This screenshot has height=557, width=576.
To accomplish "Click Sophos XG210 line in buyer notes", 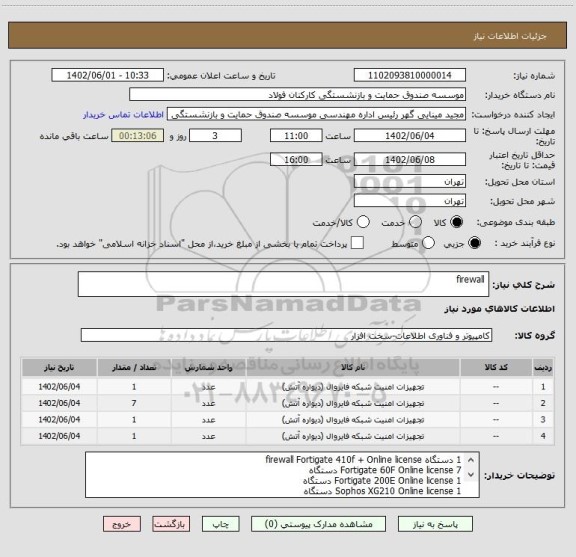I will (x=382, y=491).
